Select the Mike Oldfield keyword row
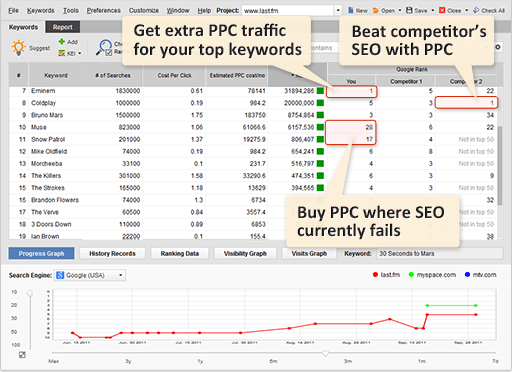 point(253,152)
